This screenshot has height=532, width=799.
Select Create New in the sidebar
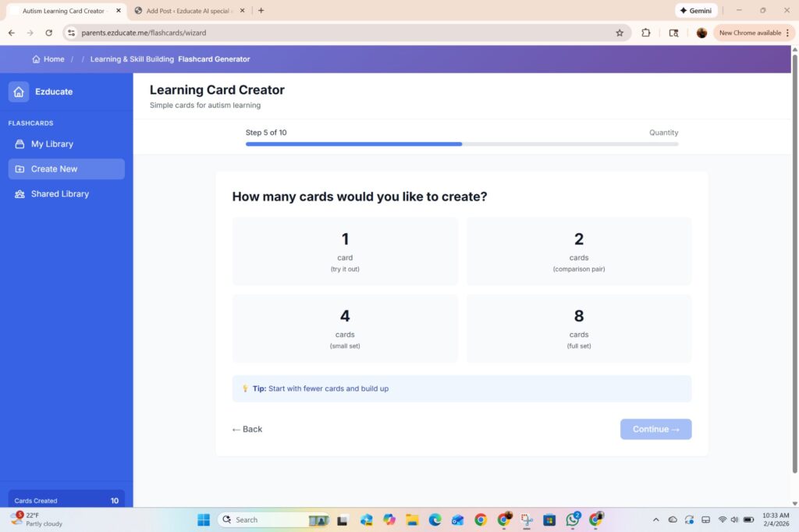pos(55,168)
